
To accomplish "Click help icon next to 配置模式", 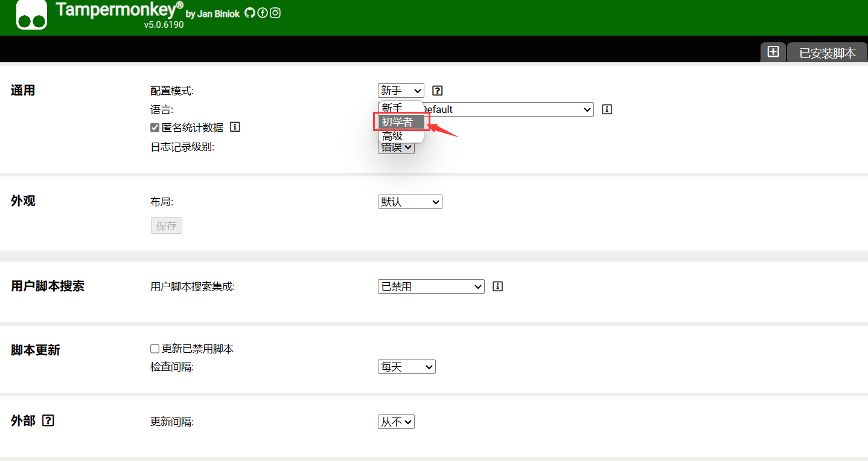I will point(438,91).
